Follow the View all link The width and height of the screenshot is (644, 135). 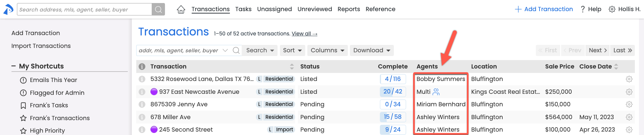[x=304, y=34]
